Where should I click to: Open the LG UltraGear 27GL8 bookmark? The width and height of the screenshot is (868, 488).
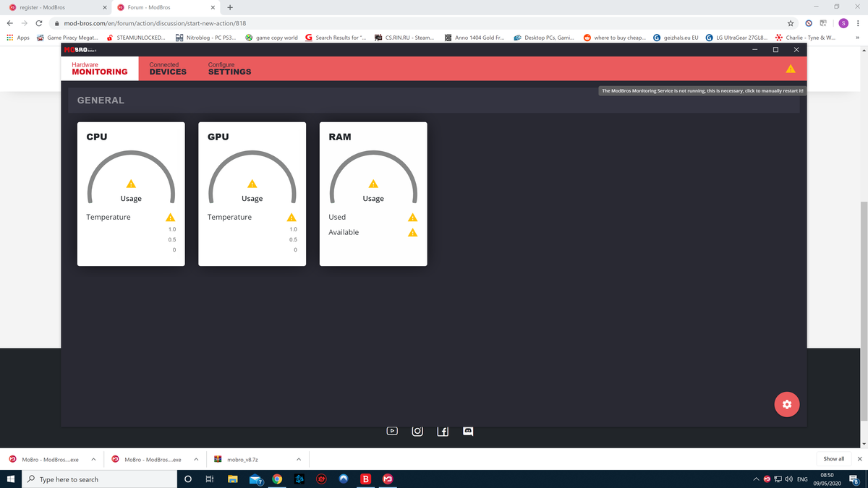tap(737, 38)
